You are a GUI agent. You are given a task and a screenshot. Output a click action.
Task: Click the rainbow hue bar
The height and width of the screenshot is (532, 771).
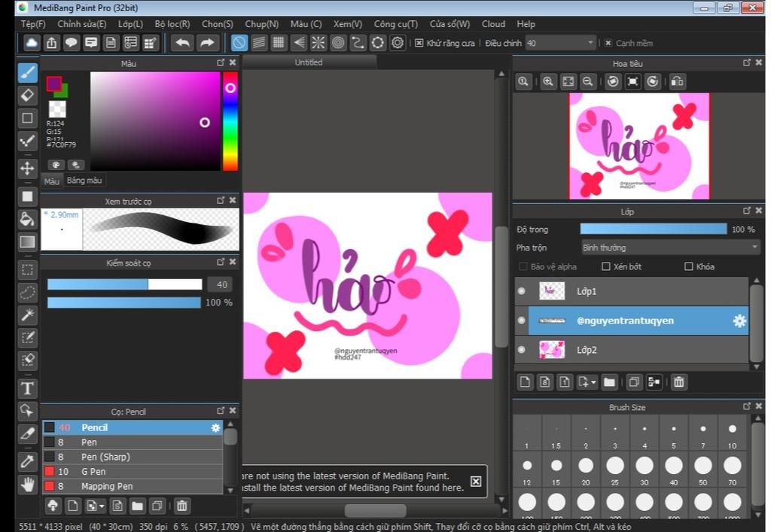[x=230, y=121]
